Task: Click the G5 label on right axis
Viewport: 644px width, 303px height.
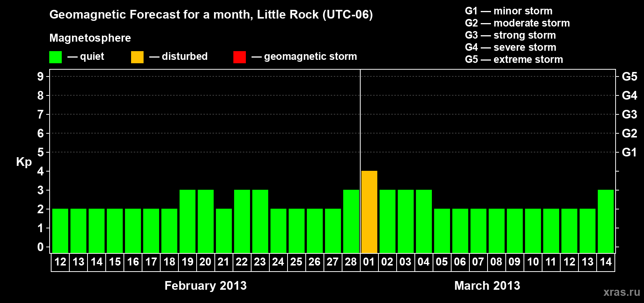Action: pos(629,77)
